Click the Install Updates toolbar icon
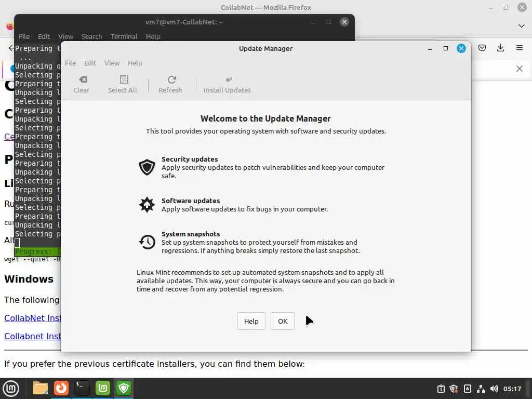This screenshot has width=532, height=399. point(228,85)
